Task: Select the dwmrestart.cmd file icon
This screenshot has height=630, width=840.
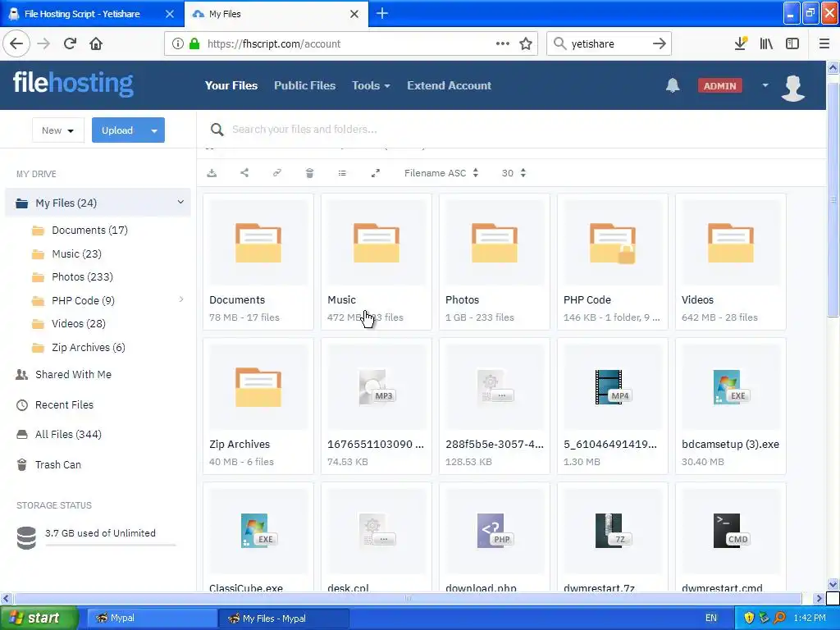Action: (730, 531)
